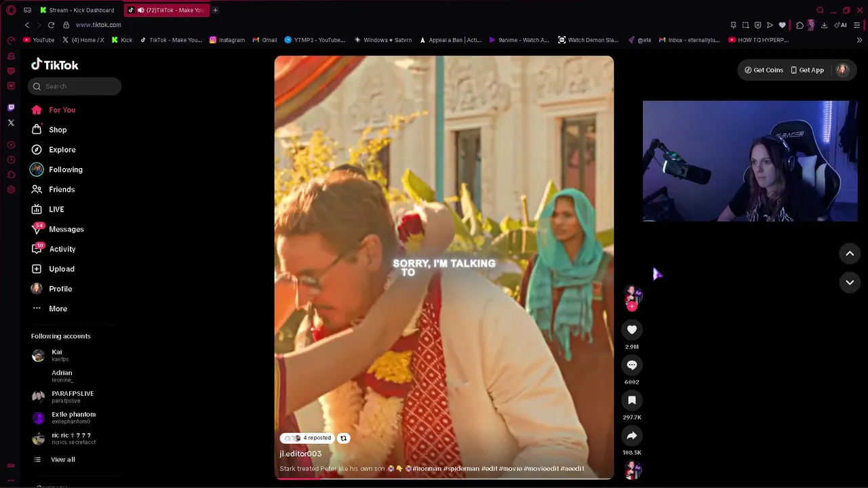Go to your Profile page
Screen dimensions: 868x488
click(52, 289)
